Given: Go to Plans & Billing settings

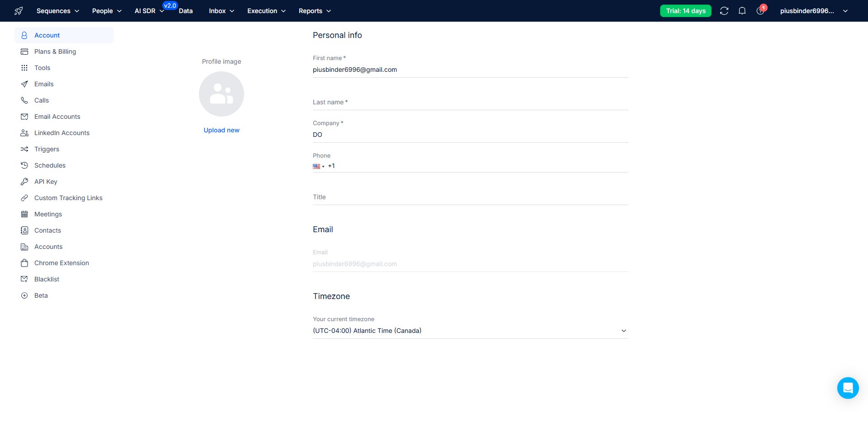Looking at the screenshot, I should click(55, 51).
